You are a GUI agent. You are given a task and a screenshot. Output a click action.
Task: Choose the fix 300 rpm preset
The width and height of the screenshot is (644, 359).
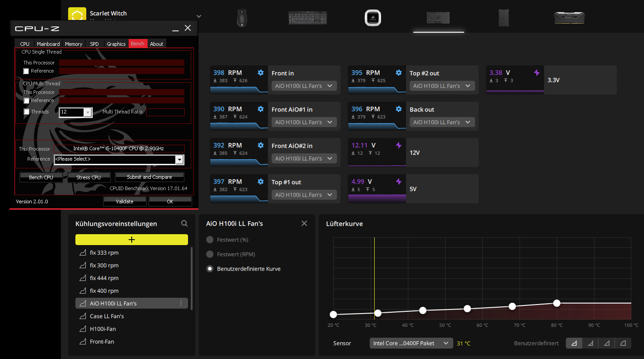(132, 265)
